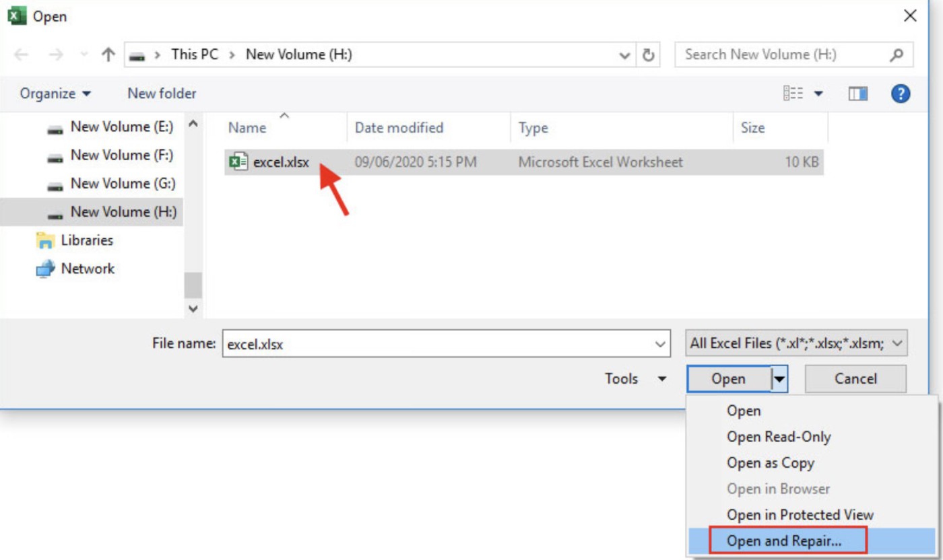Open the file type filter dropdown
The height and width of the screenshot is (560, 943).
pos(796,343)
